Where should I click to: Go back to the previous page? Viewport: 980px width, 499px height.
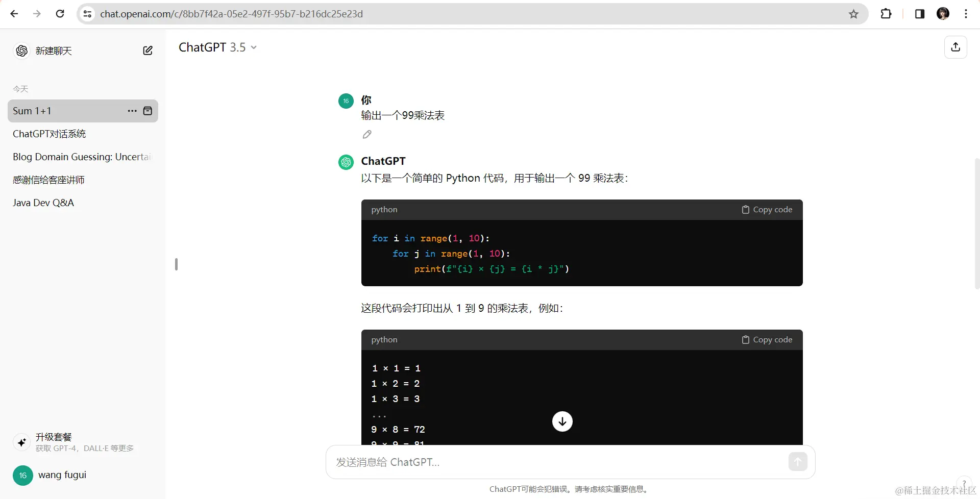coord(14,14)
